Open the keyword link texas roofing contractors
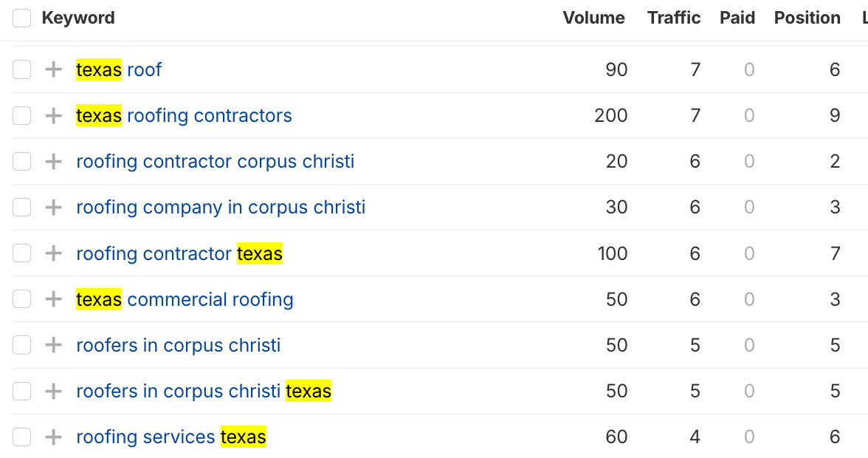 coord(183,115)
